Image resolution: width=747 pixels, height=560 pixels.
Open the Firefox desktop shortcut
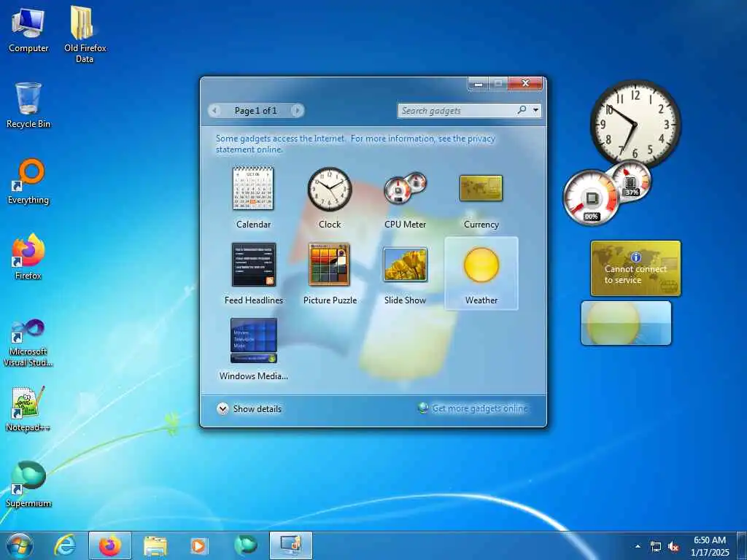coord(28,256)
